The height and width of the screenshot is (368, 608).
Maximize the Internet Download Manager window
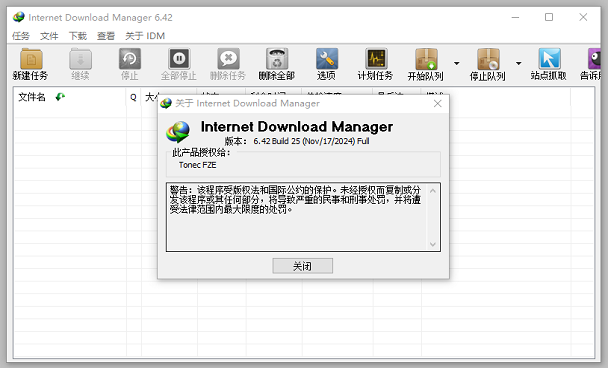(549, 17)
